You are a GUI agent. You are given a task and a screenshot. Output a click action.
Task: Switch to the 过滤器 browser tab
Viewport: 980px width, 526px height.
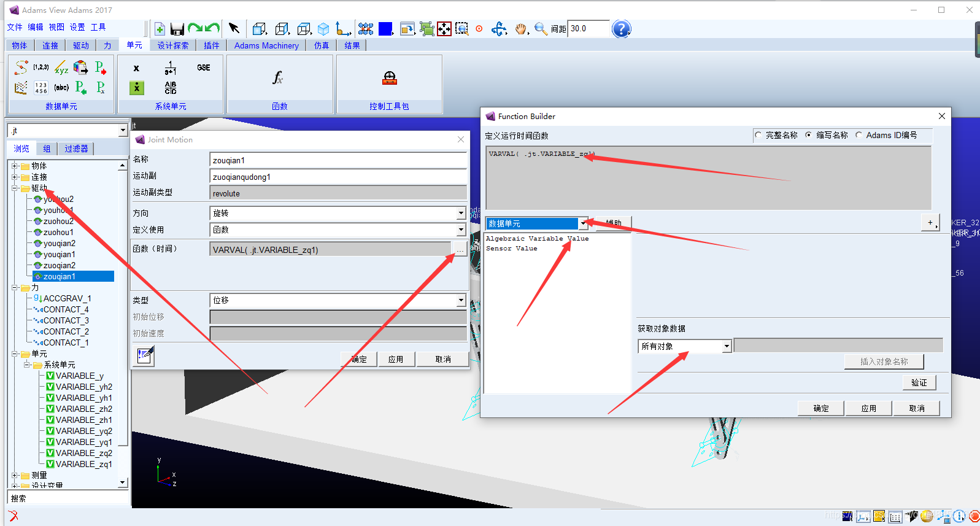76,149
